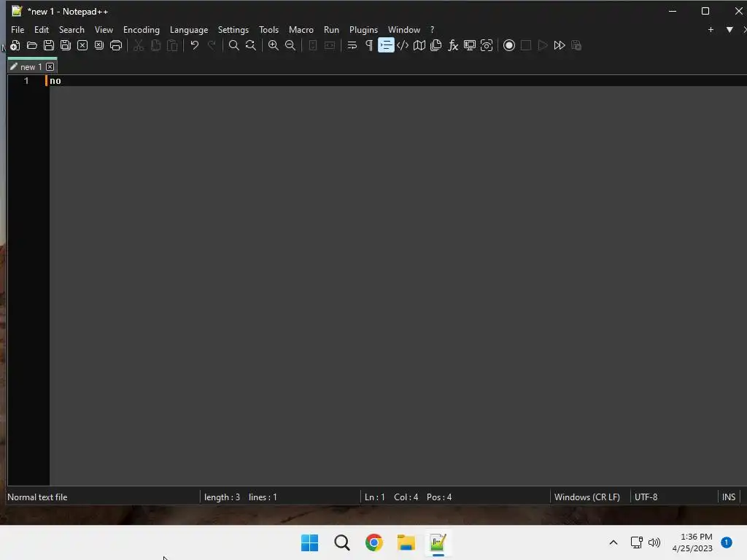Image resolution: width=747 pixels, height=560 pixels.
Task: Play back recorded macro
Action: coord(543,46)
